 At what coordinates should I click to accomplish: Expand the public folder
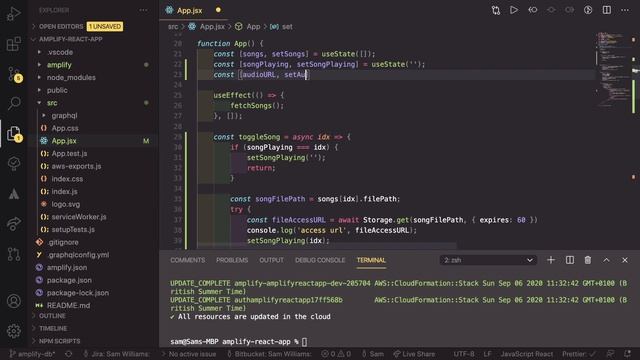click(57, 90)
